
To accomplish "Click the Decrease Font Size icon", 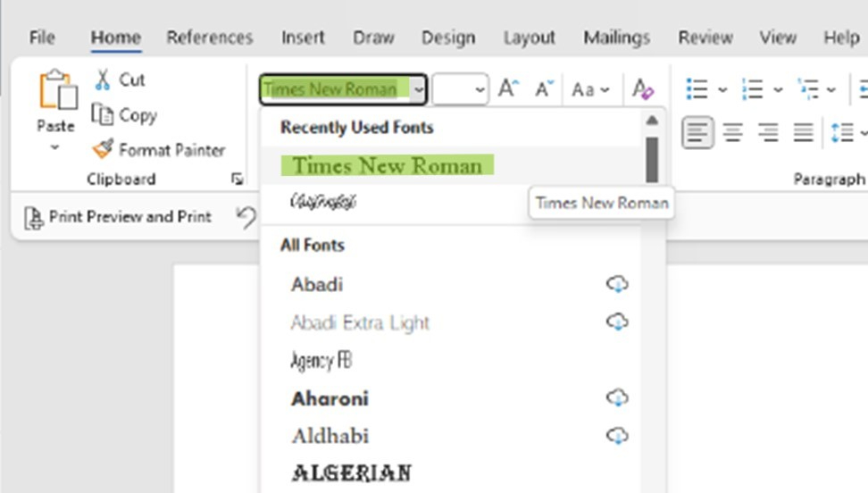I will point(544,89).
